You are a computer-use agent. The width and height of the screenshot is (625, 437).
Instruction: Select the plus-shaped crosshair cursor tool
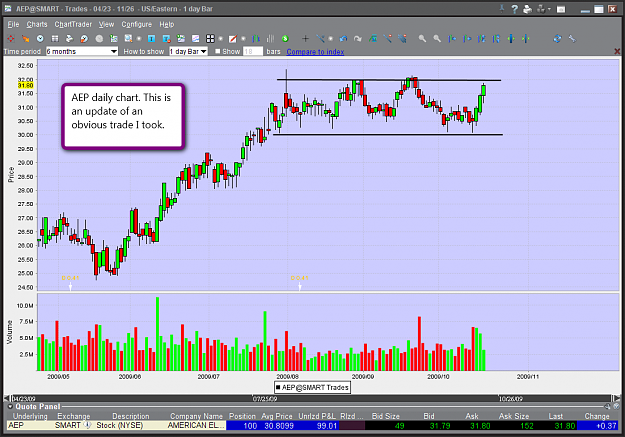pyautogui.click(x=305, y=39)
